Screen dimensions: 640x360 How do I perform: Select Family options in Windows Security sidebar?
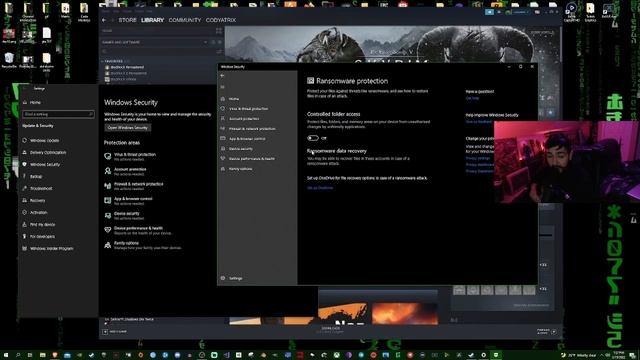[240, 169]
